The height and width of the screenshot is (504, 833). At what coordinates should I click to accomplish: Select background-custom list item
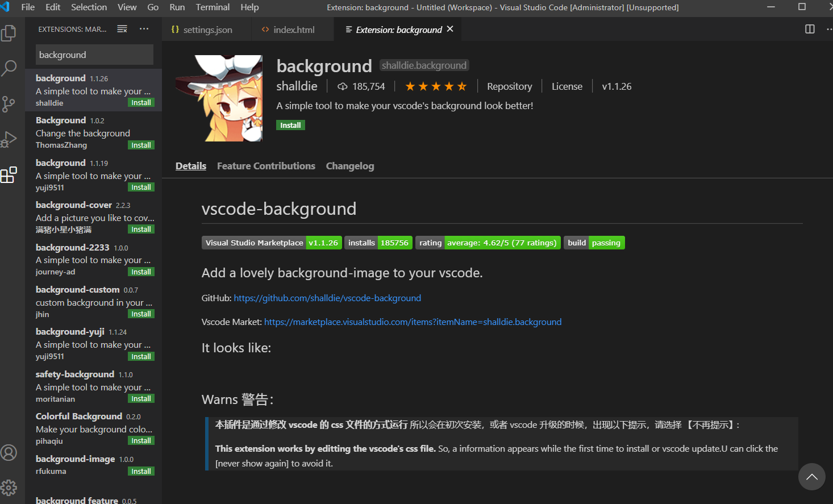click(x=94, y=302)
